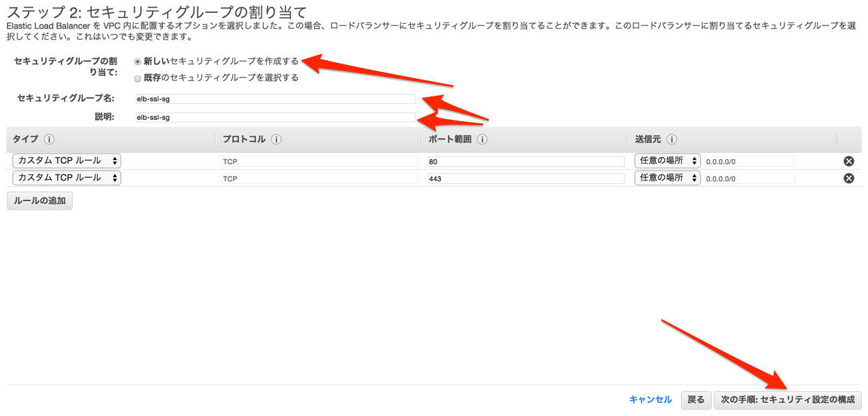Click the info icon beside プロトコル header
This screenshot has width=868, height=416.
click(x=276, y=139)
